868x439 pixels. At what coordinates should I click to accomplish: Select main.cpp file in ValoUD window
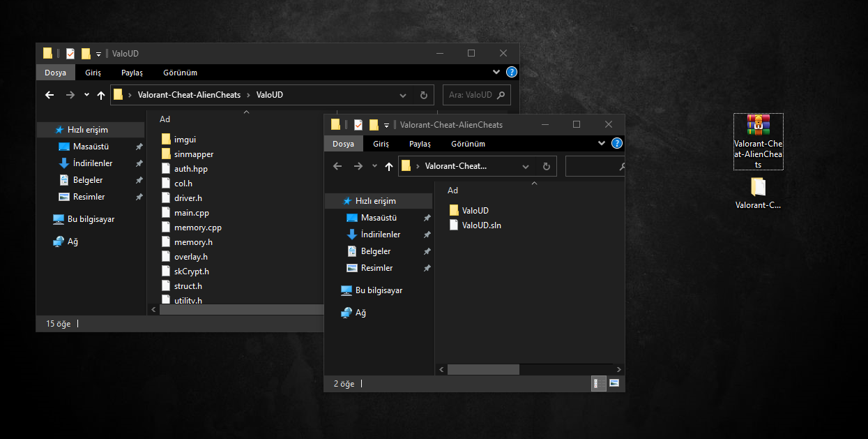coord(185,213)
